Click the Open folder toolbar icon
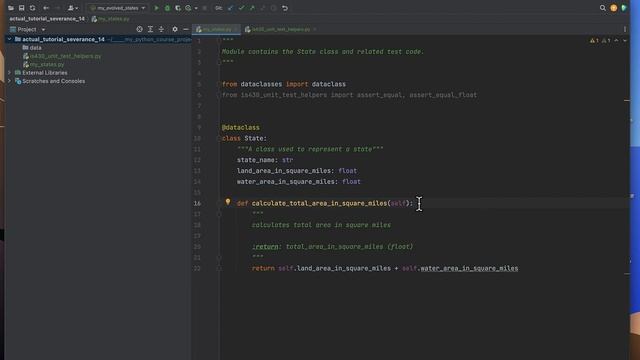Image resolution: width=640 pixels, height=360 pixels. 11,8
